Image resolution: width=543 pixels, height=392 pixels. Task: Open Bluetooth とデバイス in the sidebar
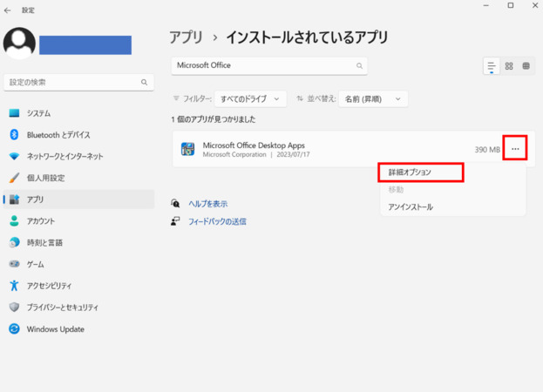point(78,135)
